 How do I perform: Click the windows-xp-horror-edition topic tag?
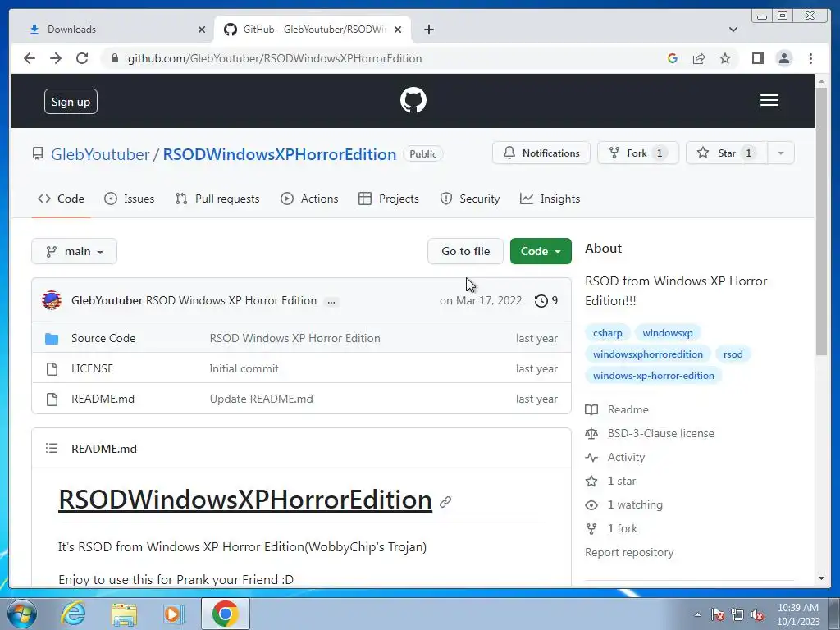(654, 376)
